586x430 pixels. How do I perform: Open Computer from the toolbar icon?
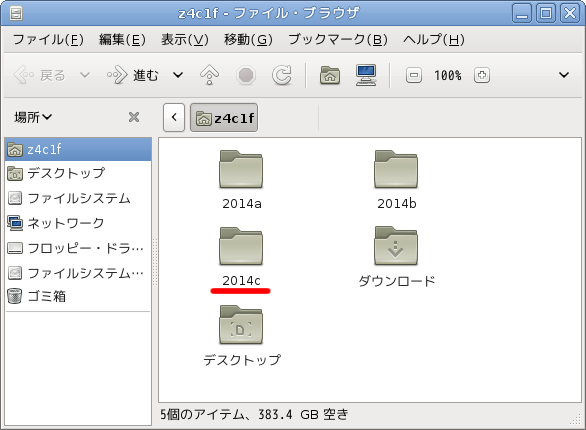click(x=366, y=75)
